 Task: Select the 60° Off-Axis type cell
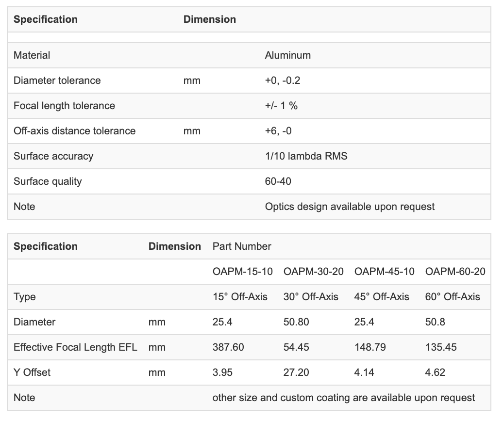point(453,297)
